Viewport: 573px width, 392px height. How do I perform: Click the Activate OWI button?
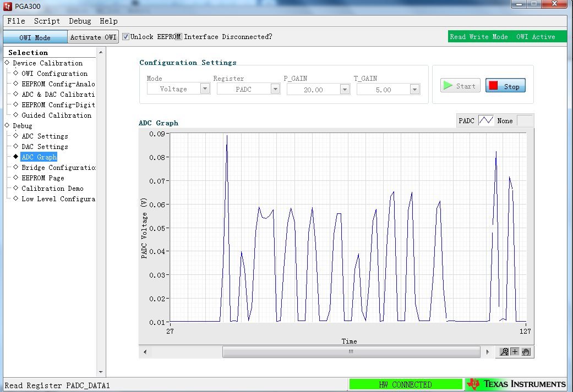pyautogui.click(x=93, y=37)
